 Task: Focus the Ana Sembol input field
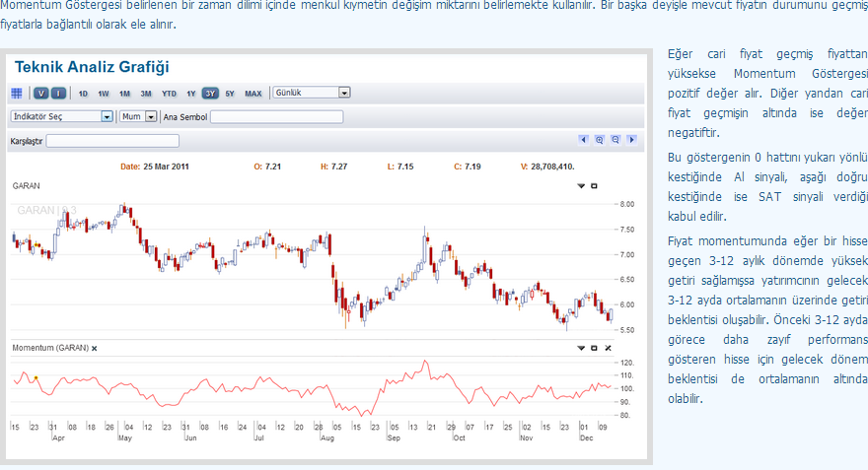[277, 116]
